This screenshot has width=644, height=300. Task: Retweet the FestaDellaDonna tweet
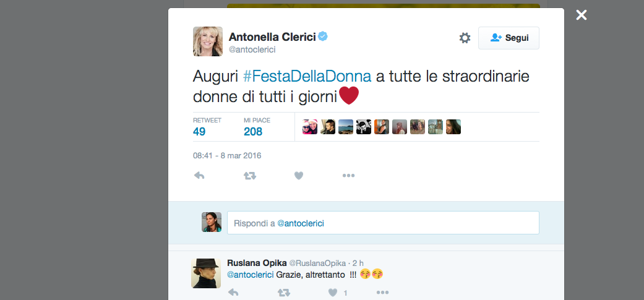(249, 176)
